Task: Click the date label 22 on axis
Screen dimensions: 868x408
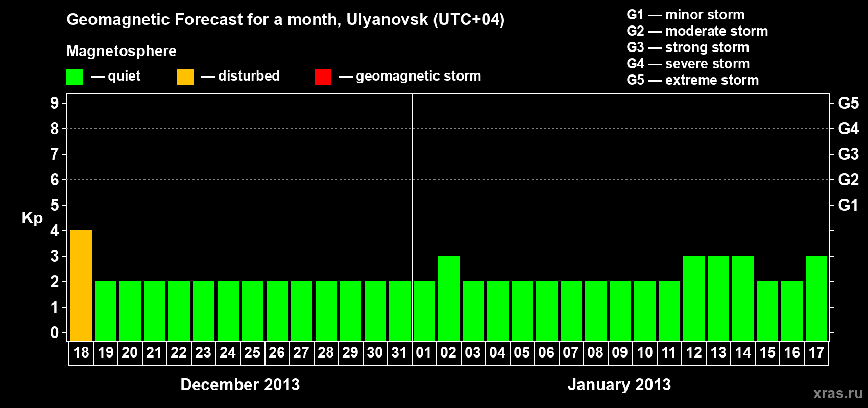Action: pyautogui.click(x=179, y=352)
